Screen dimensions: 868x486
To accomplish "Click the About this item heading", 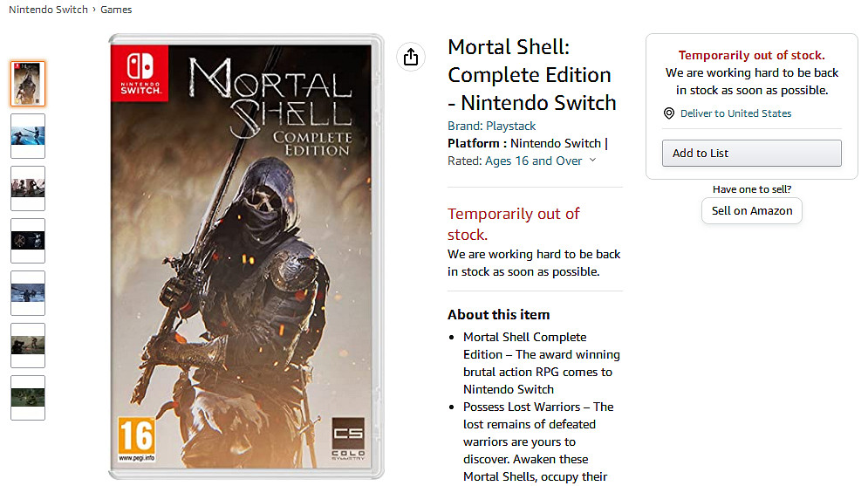I will pos(498,315).
